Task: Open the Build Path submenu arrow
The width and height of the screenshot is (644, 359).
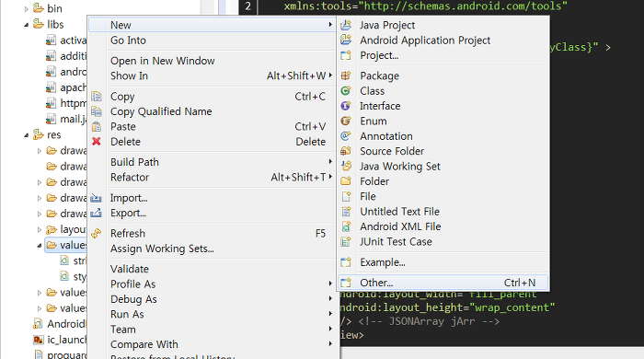Action: 330,162
